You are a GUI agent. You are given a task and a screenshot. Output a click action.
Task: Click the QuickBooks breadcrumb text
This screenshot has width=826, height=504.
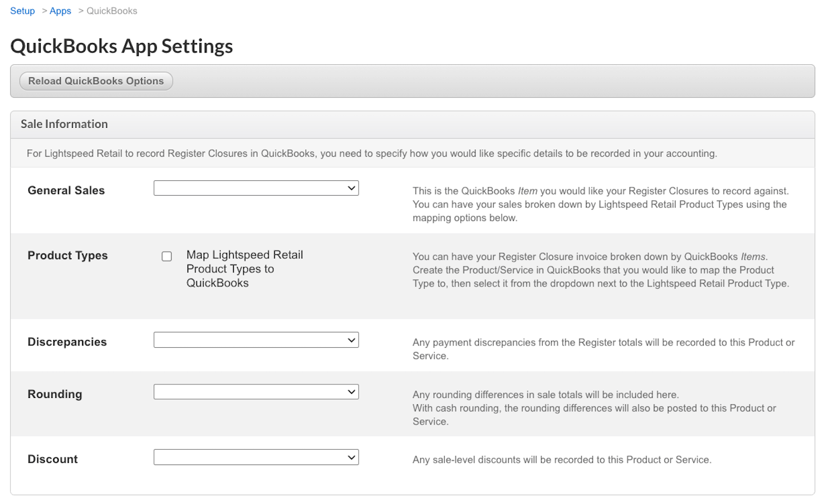[112, 11]
